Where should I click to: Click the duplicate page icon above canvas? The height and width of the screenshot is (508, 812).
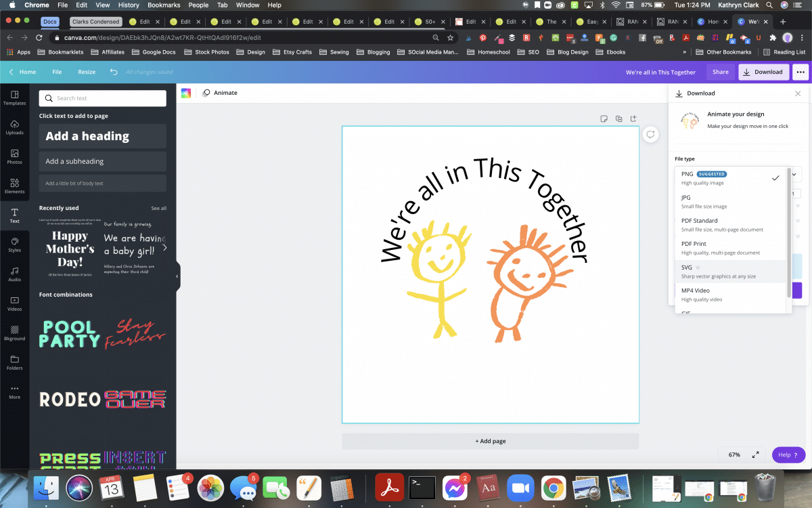618,119
